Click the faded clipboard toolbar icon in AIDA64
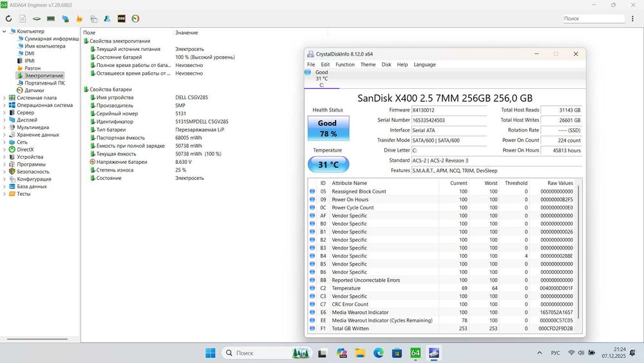 tap(93, 19)
